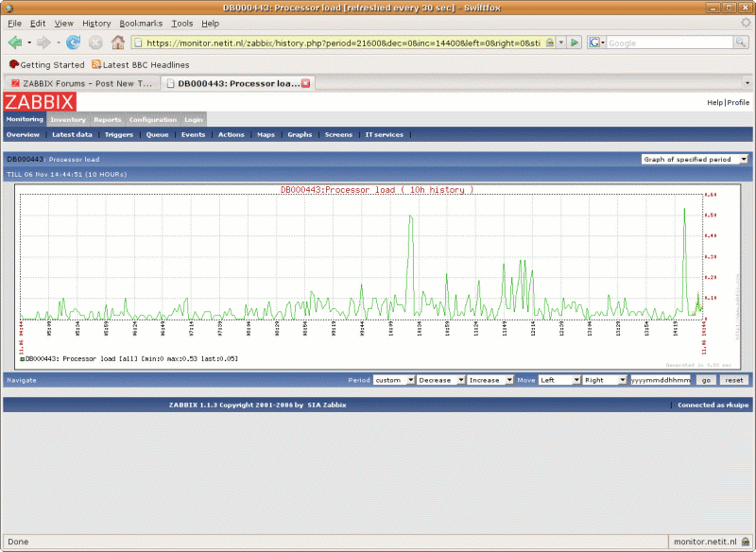Click the Stop loading icon

(95, 43)
